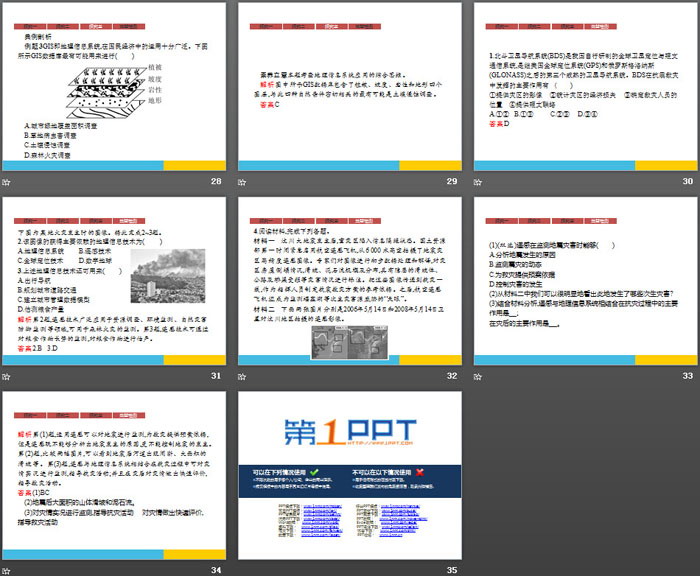Screen dimensions: 700x576
Task: Click slide number 28 label
Action: click(x=216, y=181)
